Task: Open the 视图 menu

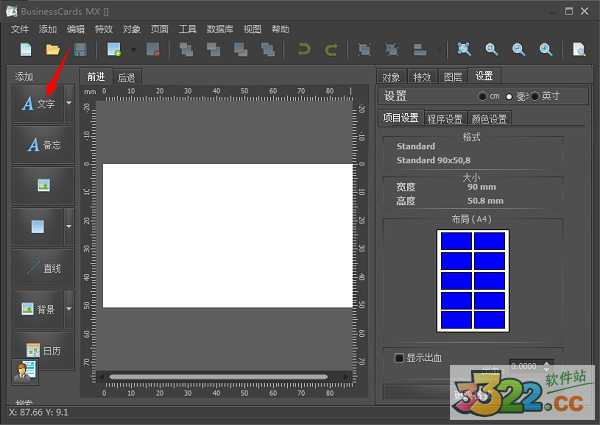Action: pyautogui.click(x=253, y=29)
